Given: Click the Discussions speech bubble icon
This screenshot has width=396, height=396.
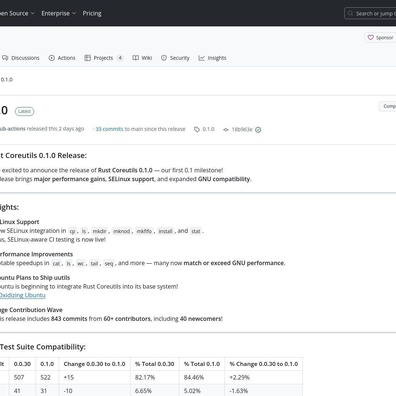Looking at the screenshot, I should pos(5,58).
